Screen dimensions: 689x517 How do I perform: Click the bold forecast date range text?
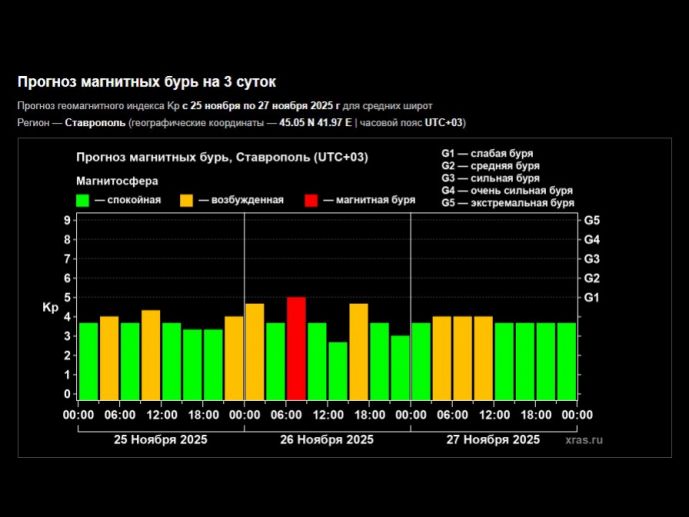coord(264,105)
